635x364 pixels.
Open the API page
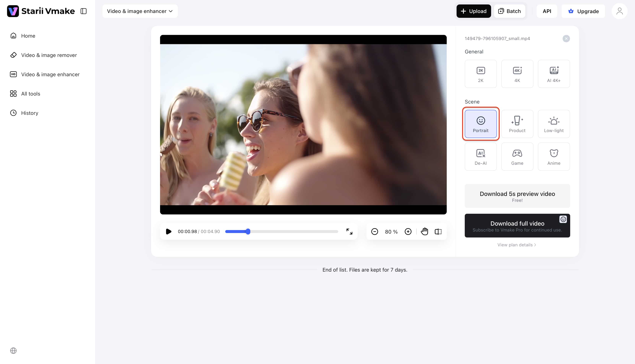[x=547, y=11]
